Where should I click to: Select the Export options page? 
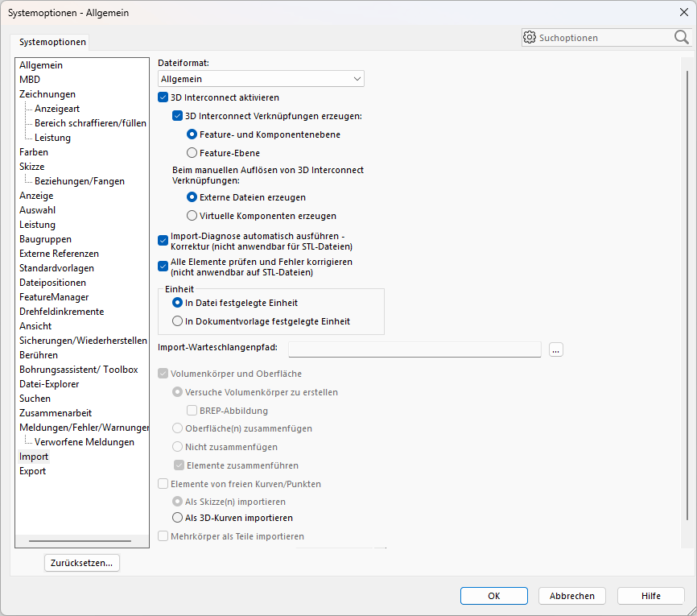tap(32, 470)
